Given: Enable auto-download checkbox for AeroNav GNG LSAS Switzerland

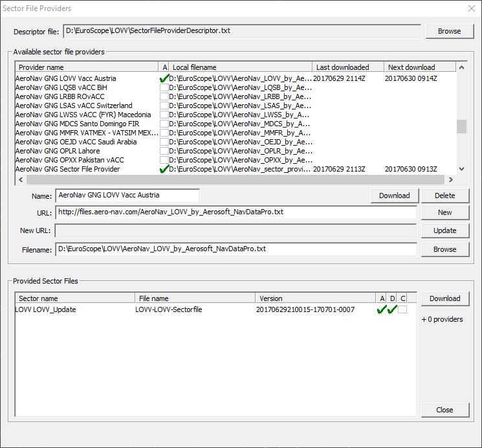Looking at the screenshot, I should click(x=164, y=106).
